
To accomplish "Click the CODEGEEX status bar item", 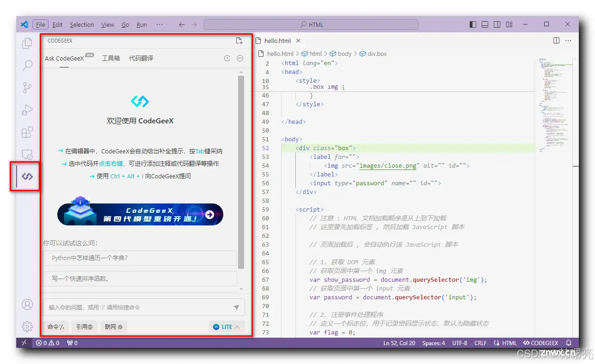I will pyautogui.click(x=541, y=343).
